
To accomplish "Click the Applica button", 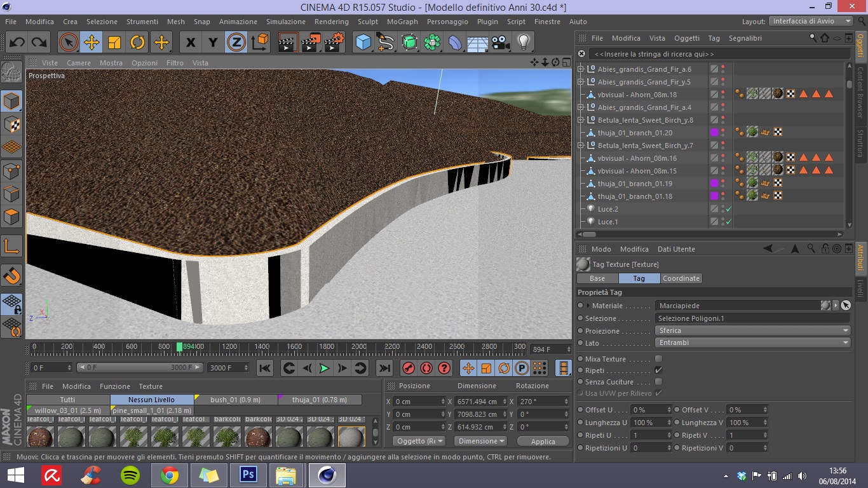I will point(543,441).
